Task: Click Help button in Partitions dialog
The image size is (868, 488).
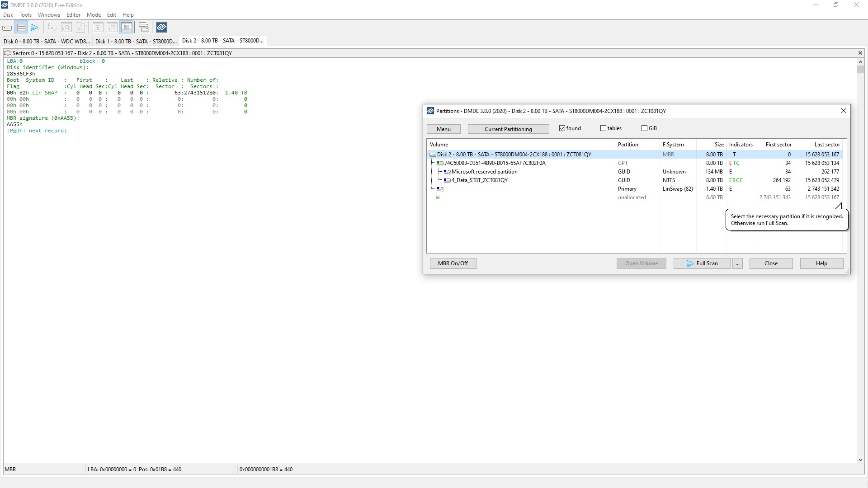Action: coord(821,263)
